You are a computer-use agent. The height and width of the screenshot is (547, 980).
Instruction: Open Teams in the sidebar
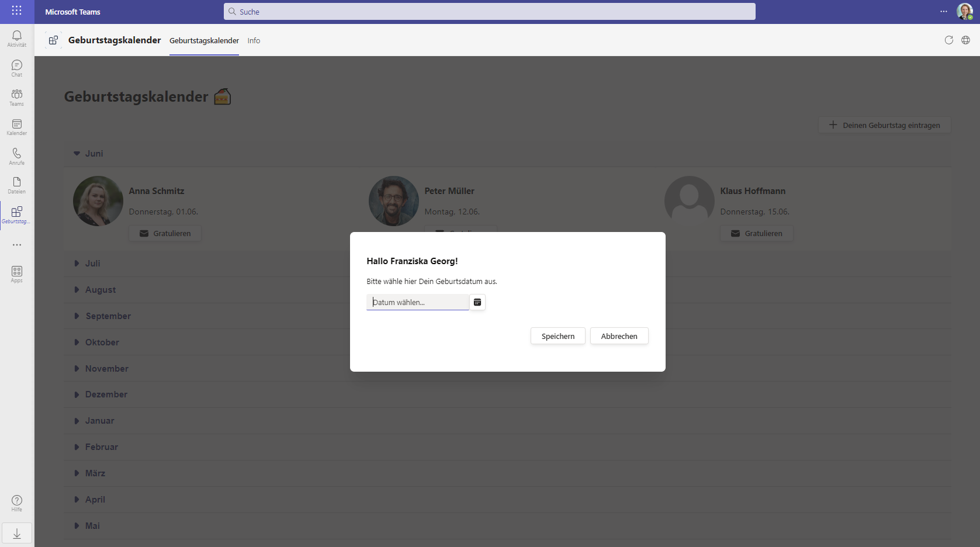point(16,98)
